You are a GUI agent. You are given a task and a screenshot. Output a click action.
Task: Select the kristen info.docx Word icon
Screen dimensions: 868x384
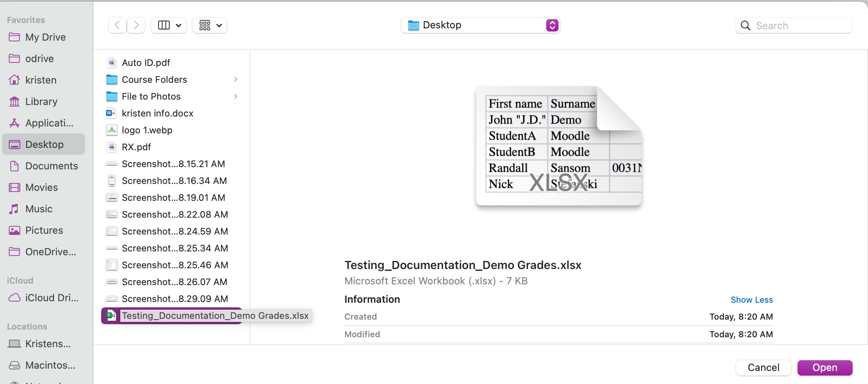tap(111, 113)
